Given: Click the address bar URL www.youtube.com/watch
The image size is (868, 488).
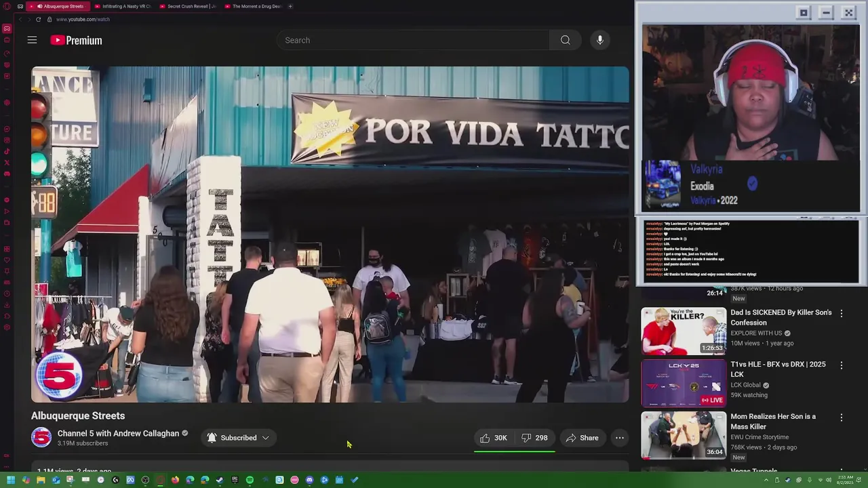Looking at the screenshot, I should (83, 19).
